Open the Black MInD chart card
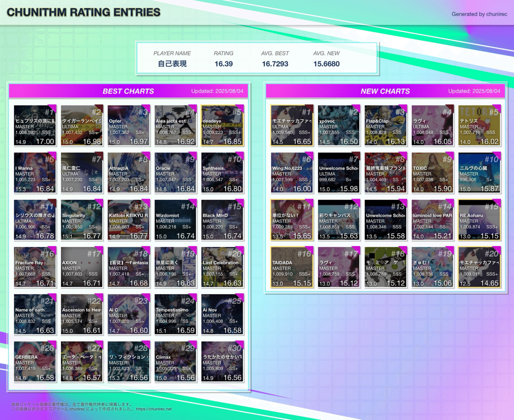Screen dimensions: 514x420 point(222,220)
